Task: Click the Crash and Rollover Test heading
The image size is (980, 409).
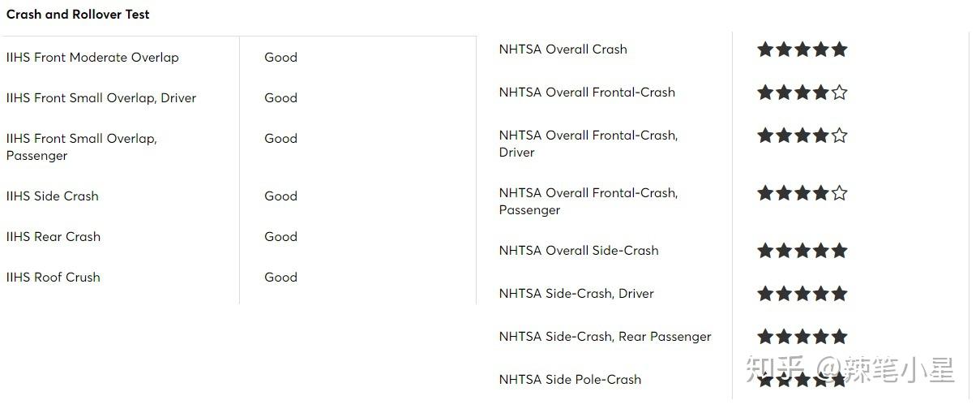Action: tap(78, 15)
